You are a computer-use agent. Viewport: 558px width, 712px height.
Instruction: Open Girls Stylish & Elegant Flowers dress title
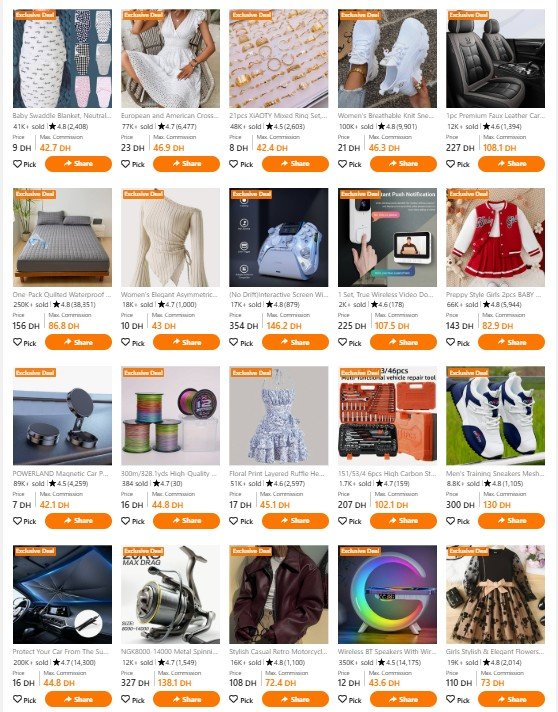[495, 652]
